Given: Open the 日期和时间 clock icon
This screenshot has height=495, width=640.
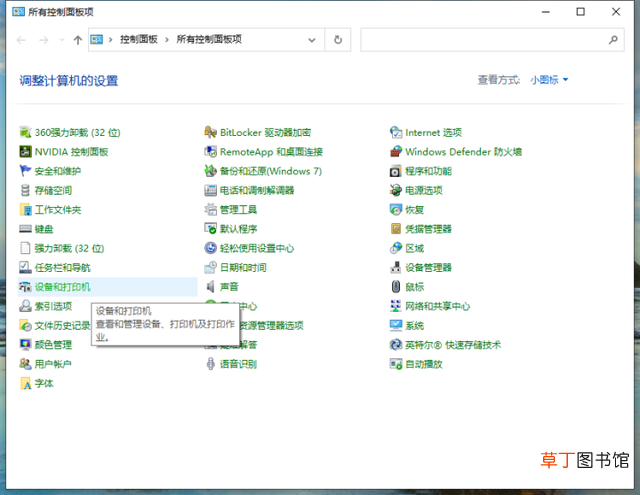Looking at the screenshot, I should click(210, 267).
